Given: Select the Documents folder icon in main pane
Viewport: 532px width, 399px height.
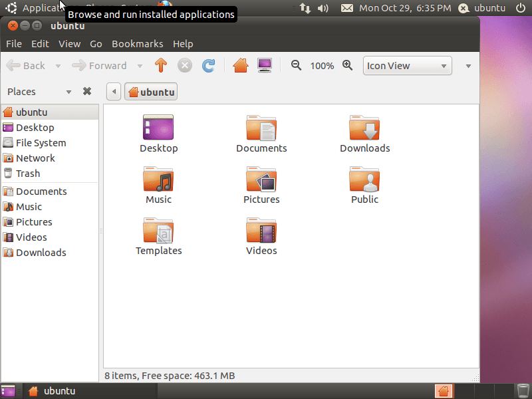Looking at the screenshot, I should pos(261,128).
